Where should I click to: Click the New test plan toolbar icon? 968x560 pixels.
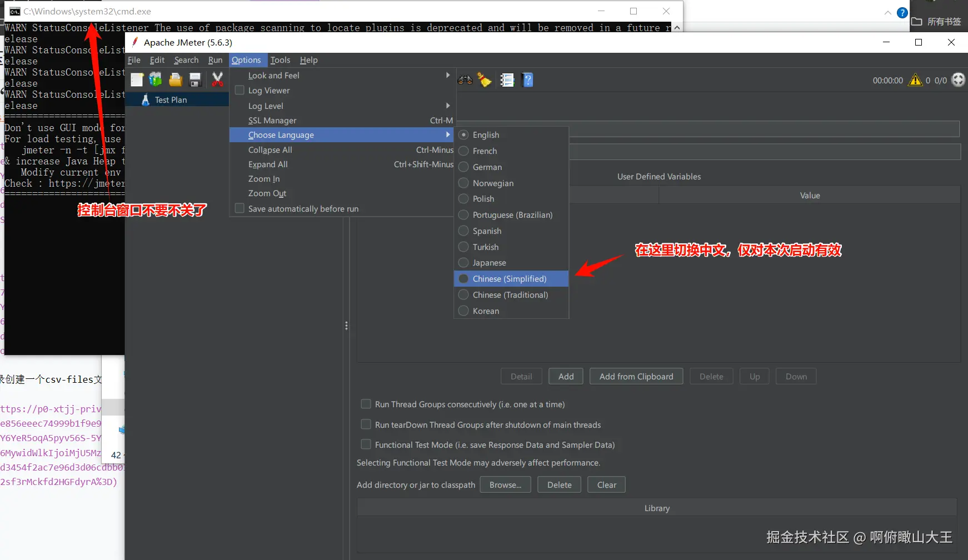click(137, 80)
